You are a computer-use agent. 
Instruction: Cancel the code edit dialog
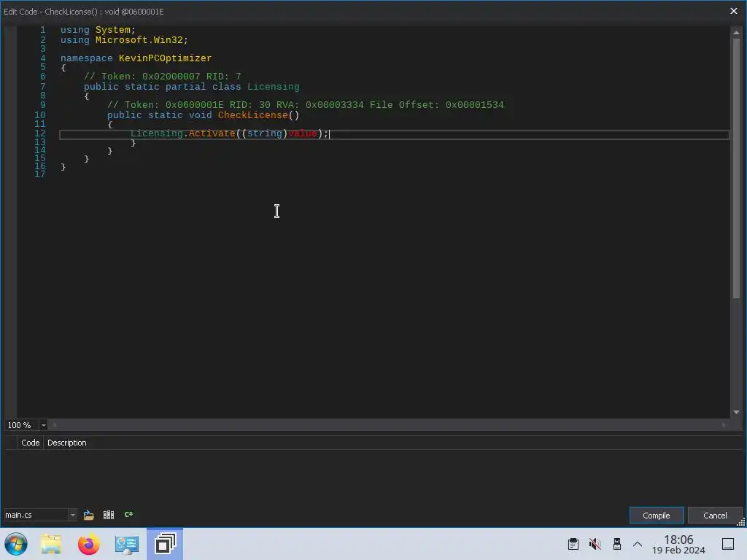[x=715, y=516]
